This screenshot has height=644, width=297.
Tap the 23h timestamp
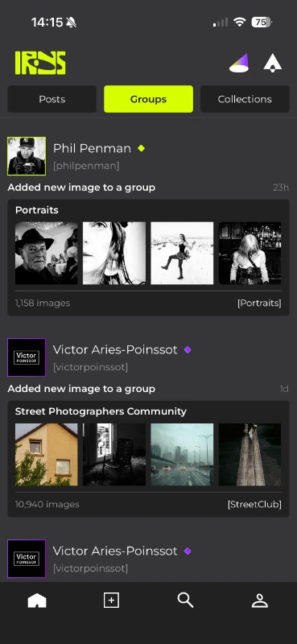pyautogui.click(x=281, y=188)
